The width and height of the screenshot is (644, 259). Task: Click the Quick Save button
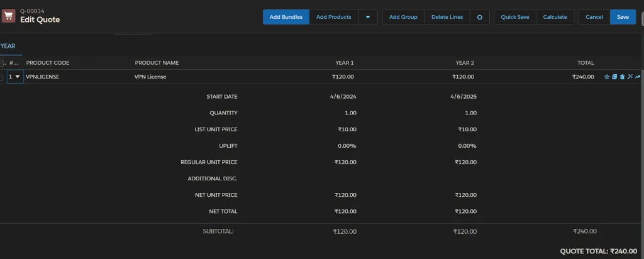click(x=515, y=17)
